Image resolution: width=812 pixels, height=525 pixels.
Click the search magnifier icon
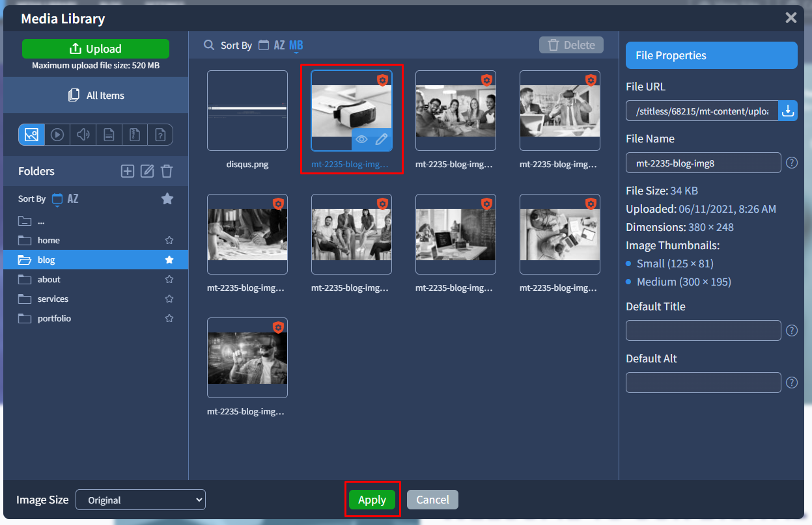pyautogui.click(x=209, y=45)
